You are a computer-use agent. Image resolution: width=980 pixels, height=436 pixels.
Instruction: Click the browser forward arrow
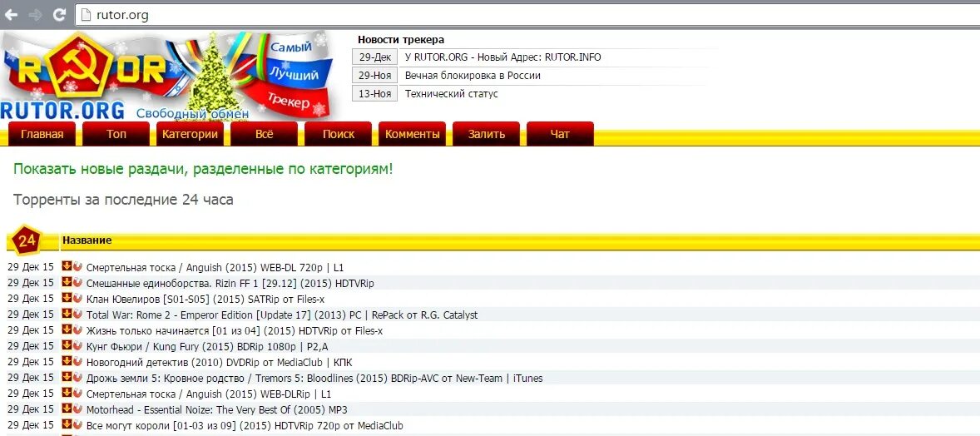(x=35, y=15)
